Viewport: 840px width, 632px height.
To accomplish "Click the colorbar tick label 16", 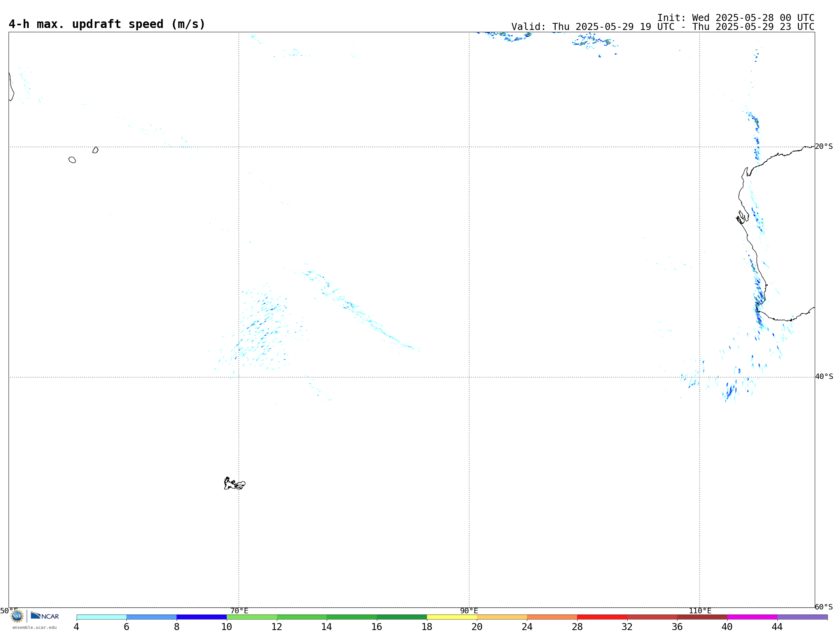I will [x=377, y=627].
